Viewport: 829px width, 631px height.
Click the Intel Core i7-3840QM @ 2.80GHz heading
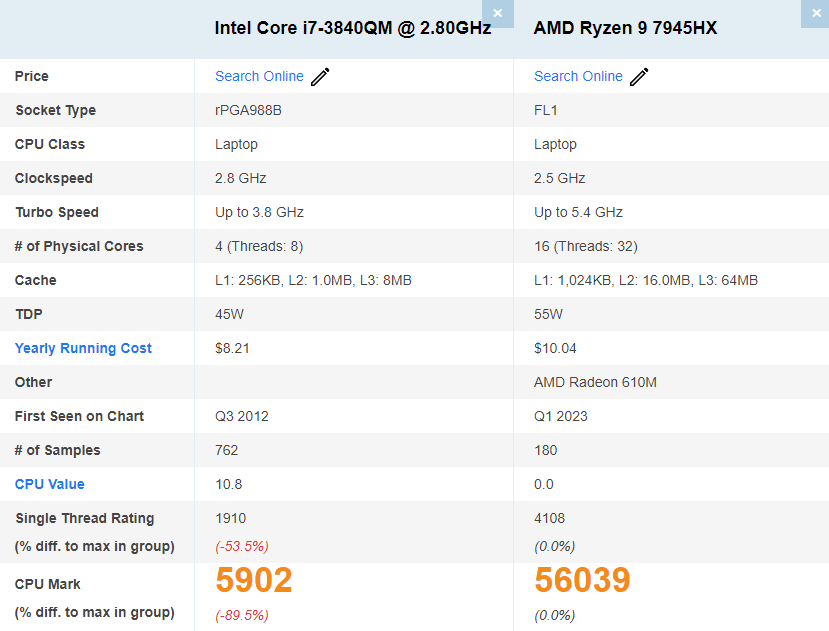point(353,28)
